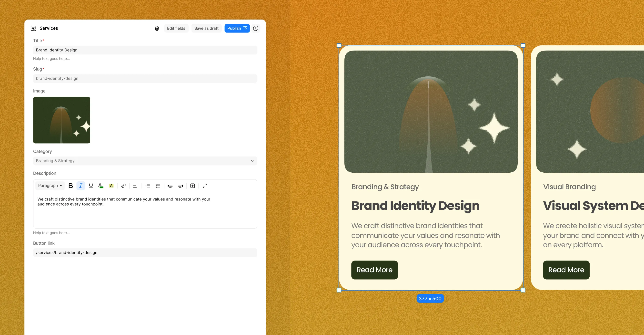Apply numbered list formatting
The image size is (644, 335).
[x=158, y=186]
